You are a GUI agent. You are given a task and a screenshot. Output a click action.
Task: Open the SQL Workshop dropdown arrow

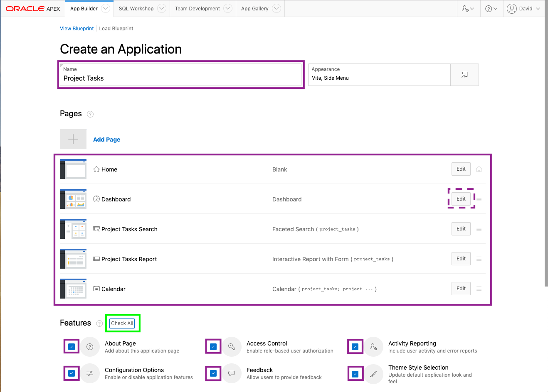162,8
